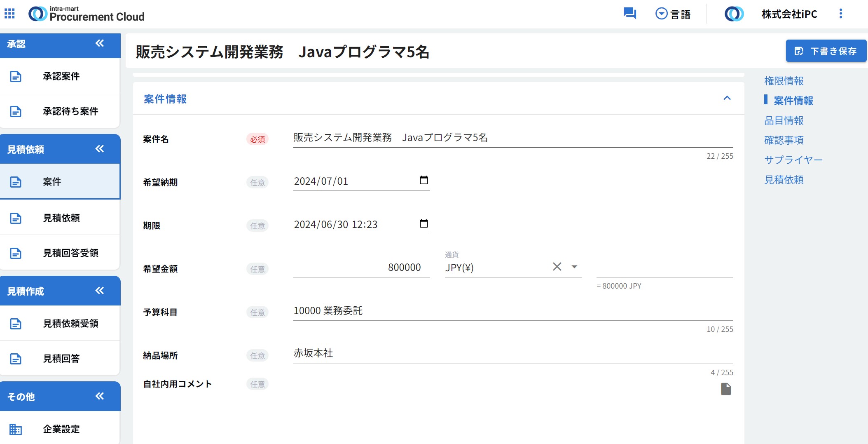
Task: Click the intra-mart Procurement Cloud logo
Action: point(87,14)
